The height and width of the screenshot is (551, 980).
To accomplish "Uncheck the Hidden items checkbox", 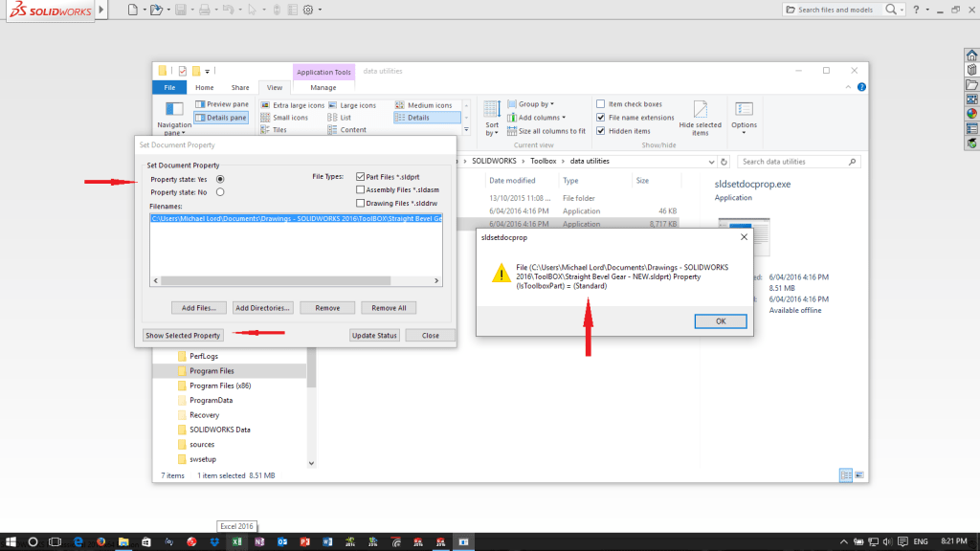I will click(x=600, y=131).
